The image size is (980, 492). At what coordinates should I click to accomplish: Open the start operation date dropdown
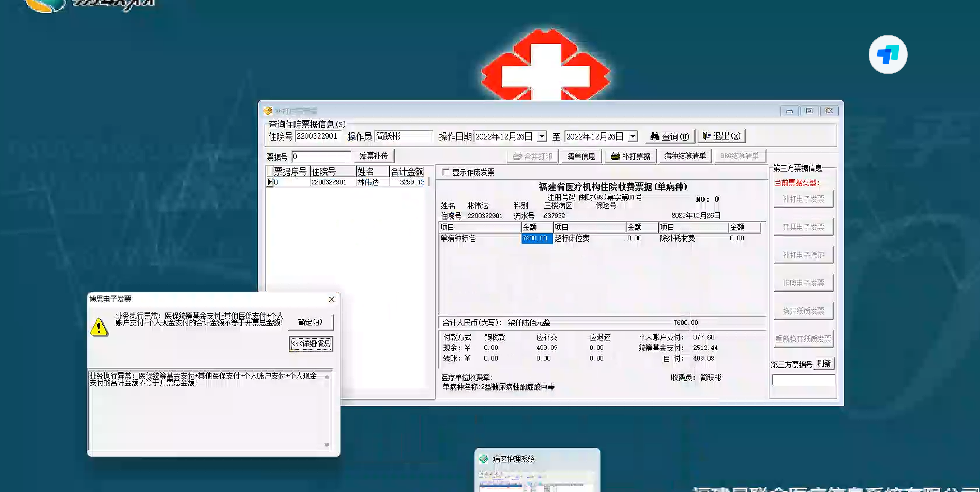[x=542, y=136]
